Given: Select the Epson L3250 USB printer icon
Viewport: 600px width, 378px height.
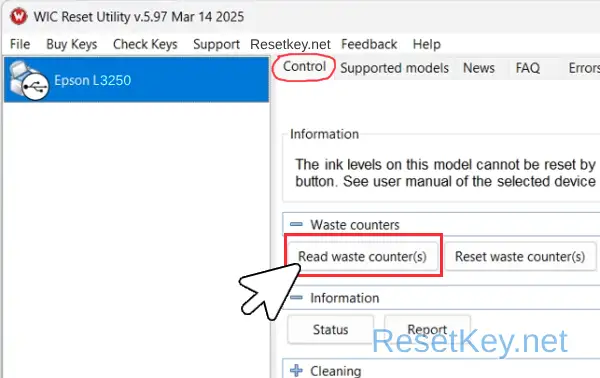Looking at the screenshot, I should click(x=29, y=81).
